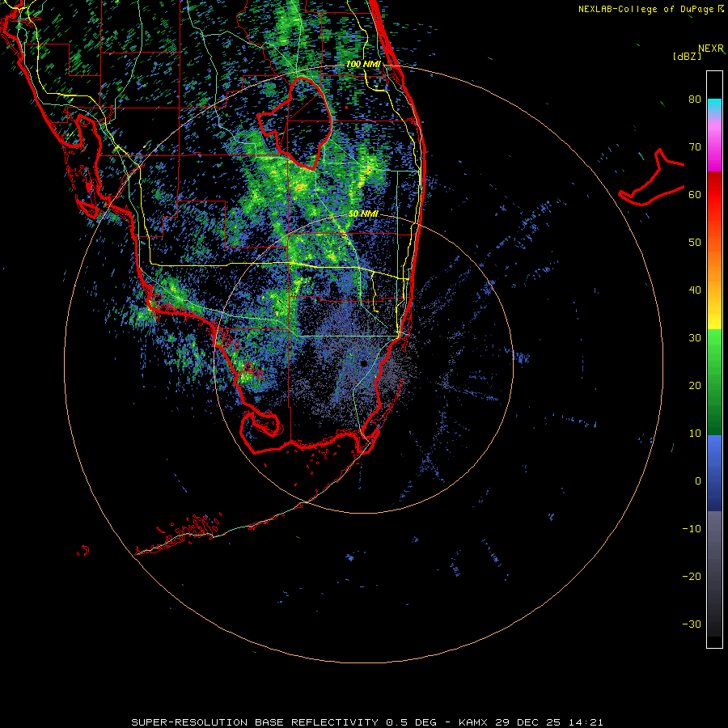Click the 50 value on the color scale
This screenshot has height=728, width=728.
[695, 243]
